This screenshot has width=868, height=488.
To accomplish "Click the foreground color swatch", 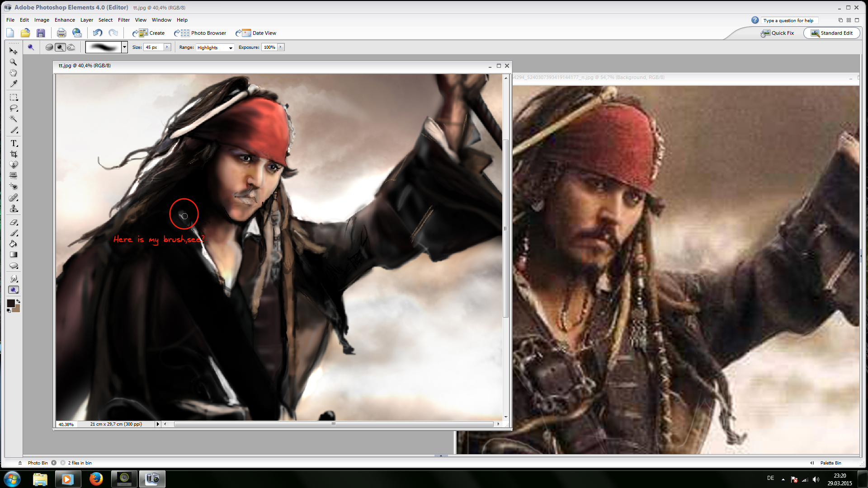I will coord(11,303).
